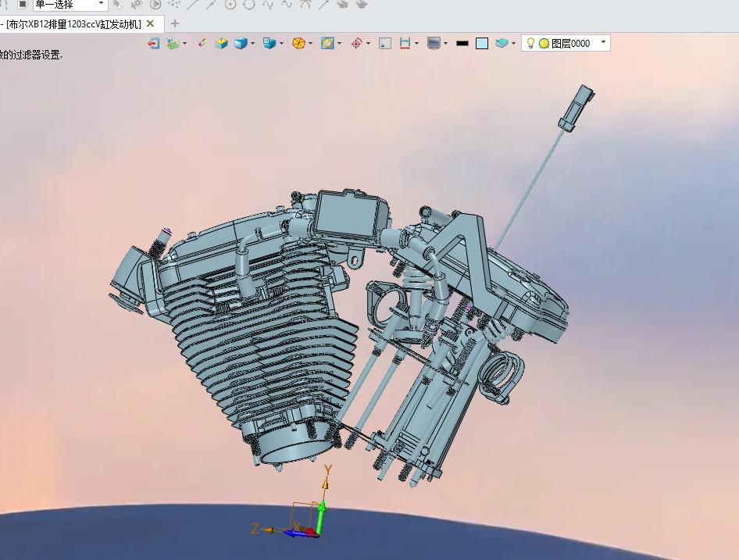Toggle the yellow circle layer status icon
Image resolution: width=739 pixels, height=560 pixels.
pos(544,44)
